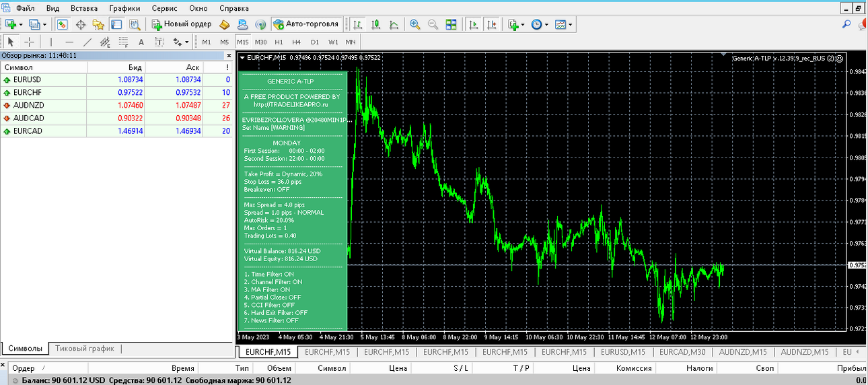Toggle the Navigator panel icon
The height and width of the screenshot is (385, 868).
point(98,24)
